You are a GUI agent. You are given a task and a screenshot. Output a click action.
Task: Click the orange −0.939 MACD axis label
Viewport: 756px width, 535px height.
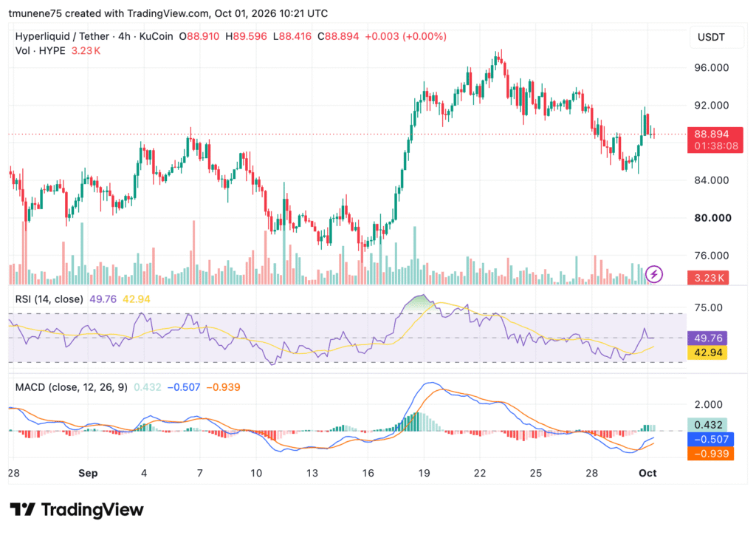711,454
